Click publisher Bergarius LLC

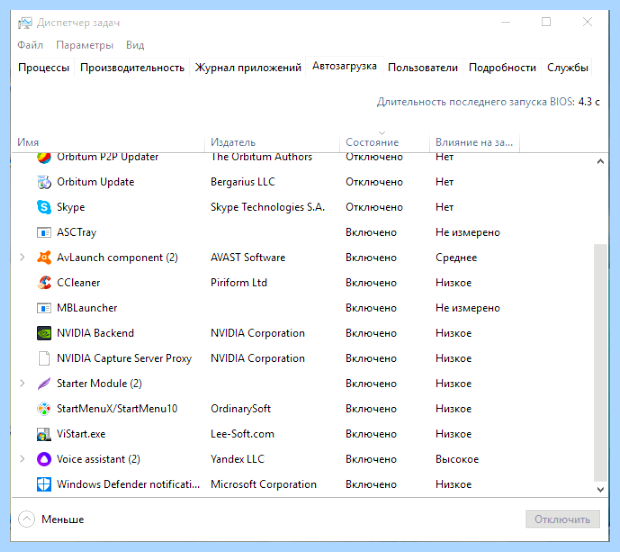pos(243,182)
